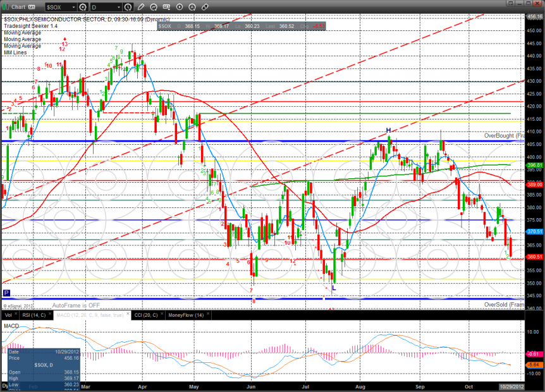Click the red 389.00 price marker
545x392 pixels.
click(x=535, y=185)
